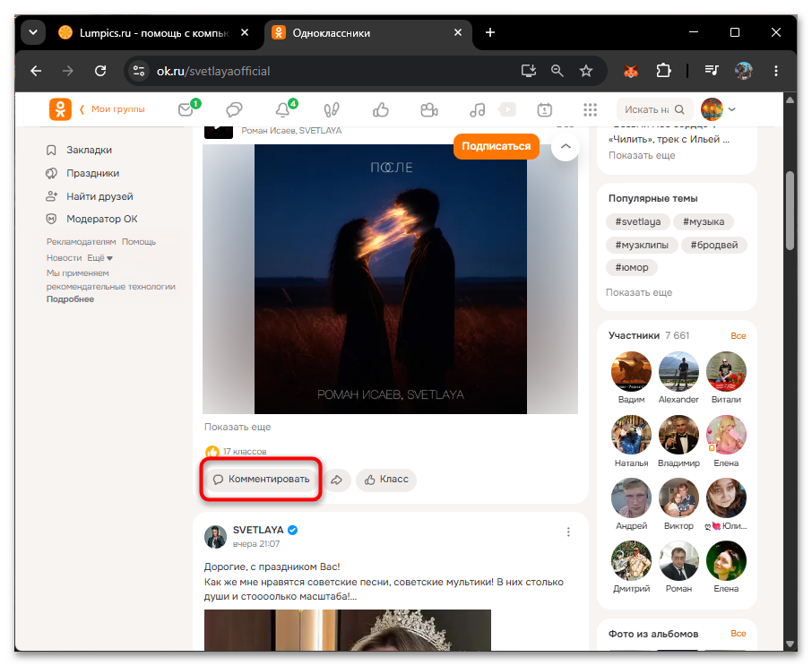The image size is (812, 666).
Task: Open the site info icon in address bar
Action: (139, 71)
